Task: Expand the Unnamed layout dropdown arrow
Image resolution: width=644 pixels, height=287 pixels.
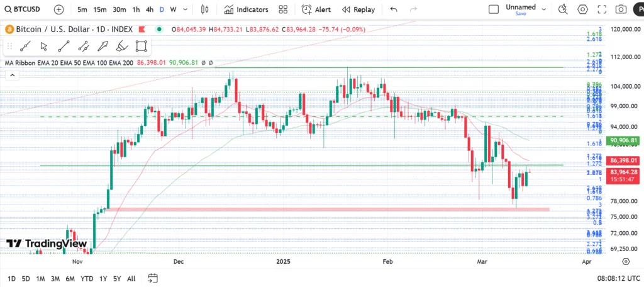Action: [544, 9]
